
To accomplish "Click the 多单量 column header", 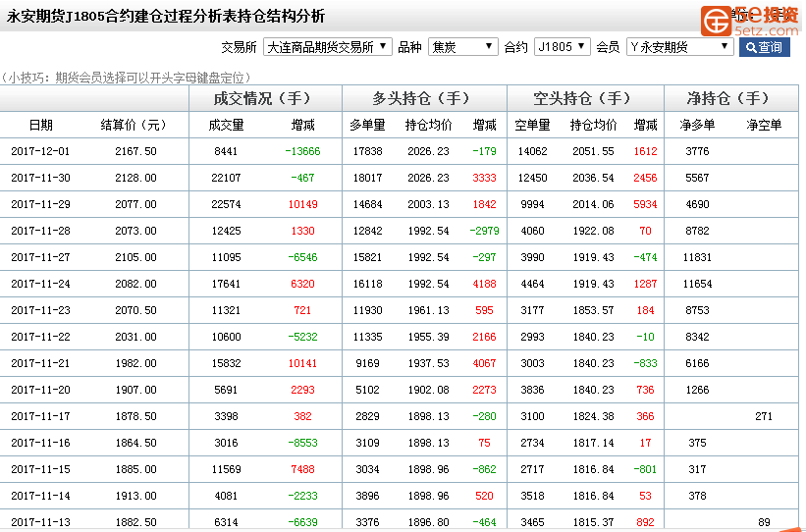I will point(367,125).
